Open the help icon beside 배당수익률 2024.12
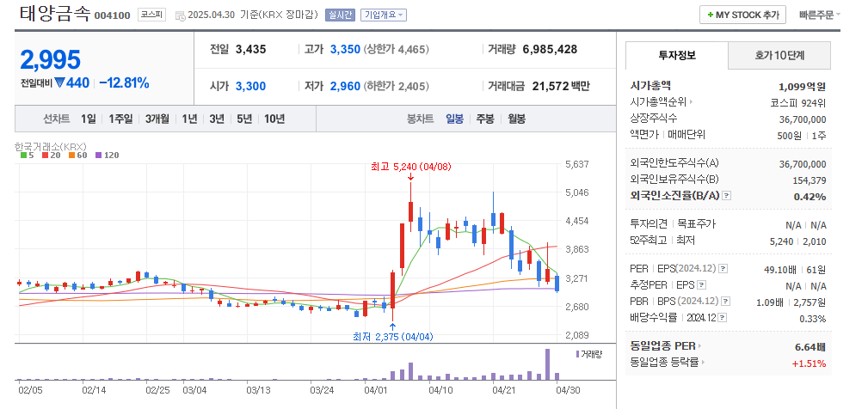The image size is (868, 409). click(x=722, y=317)
